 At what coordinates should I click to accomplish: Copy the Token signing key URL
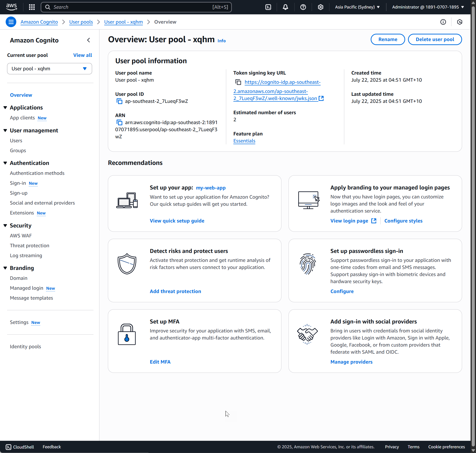pyautogui.click(x=238, y=82)
